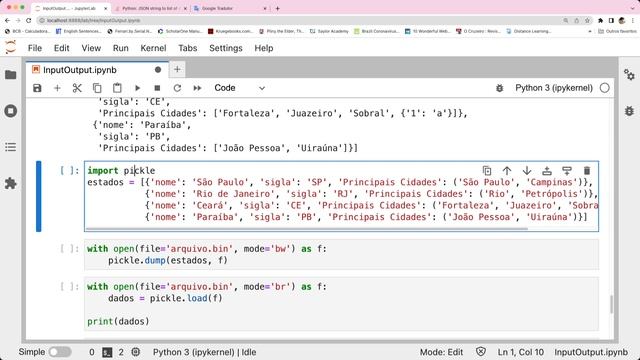
Task: Delete the active cell with trash icon
Action: click(587, 171)
